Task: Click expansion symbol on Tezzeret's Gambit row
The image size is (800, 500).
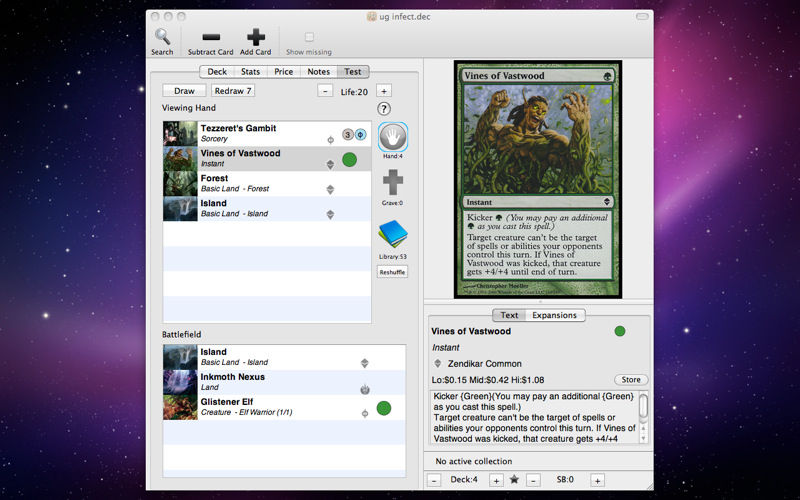Action: click(x=330, y=140)
